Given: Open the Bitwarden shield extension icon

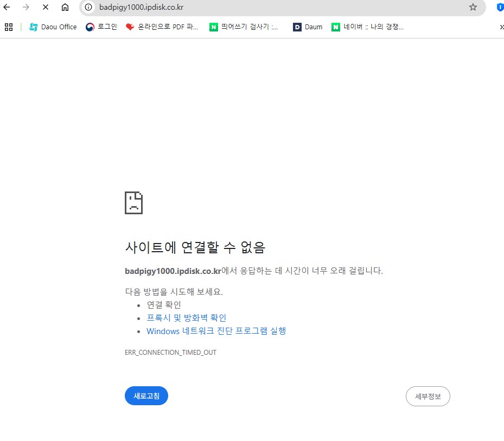Looking at the screenshot, I should [500, 7].
